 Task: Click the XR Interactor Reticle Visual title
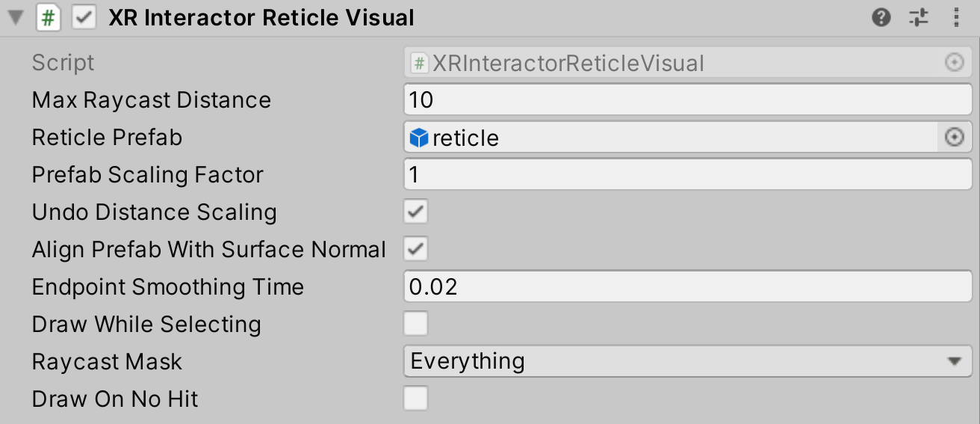pyautogui.click(x=261, y=18)
